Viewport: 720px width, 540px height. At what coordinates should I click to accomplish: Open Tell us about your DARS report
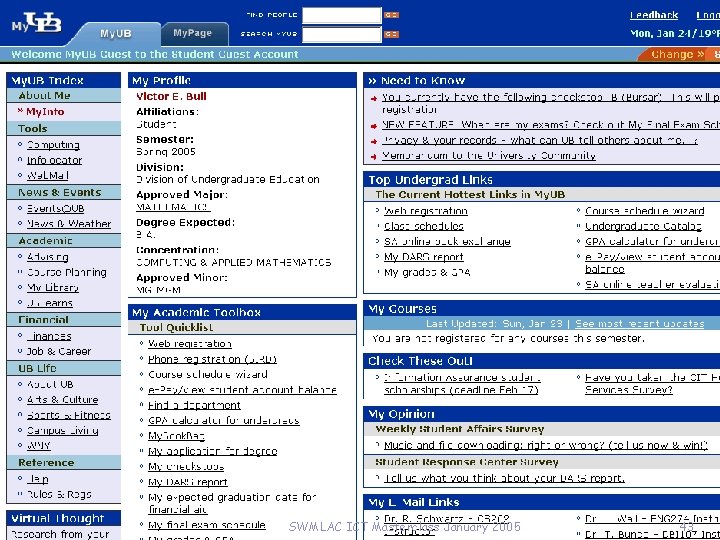point(505,478)
